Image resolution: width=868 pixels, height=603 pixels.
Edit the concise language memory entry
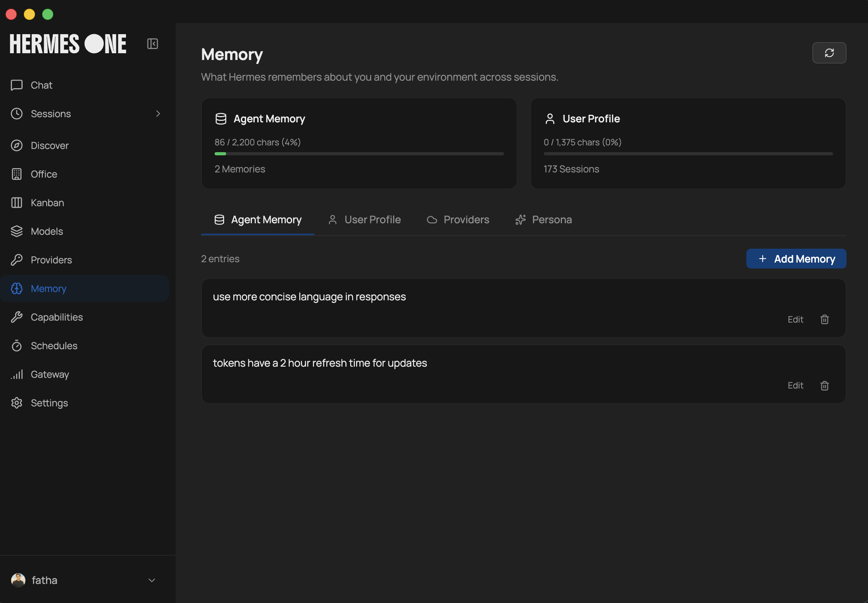click(x=795, y=319)
